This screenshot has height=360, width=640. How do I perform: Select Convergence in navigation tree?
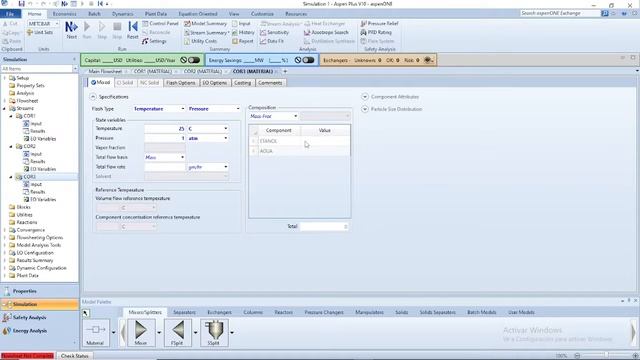(31, 230)
